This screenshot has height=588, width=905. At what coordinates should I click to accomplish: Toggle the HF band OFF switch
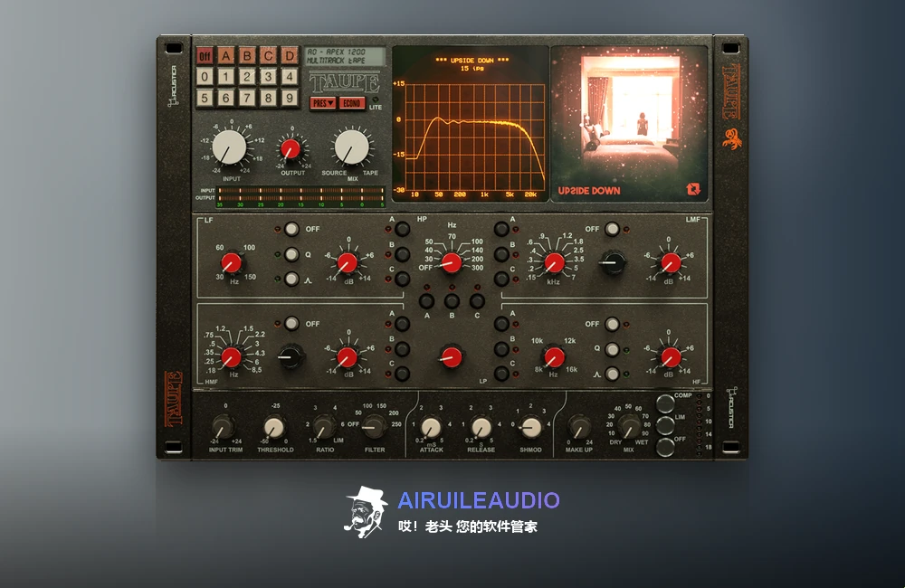tap(613, 324)
